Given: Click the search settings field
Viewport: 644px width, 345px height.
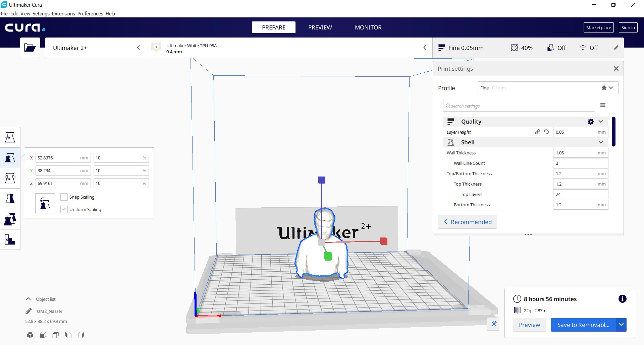Looking at the screenshot, I should (x=519, y=106).
